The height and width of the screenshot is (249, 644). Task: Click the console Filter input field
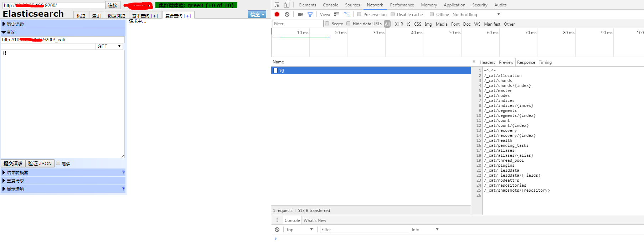tap(364, 230)
